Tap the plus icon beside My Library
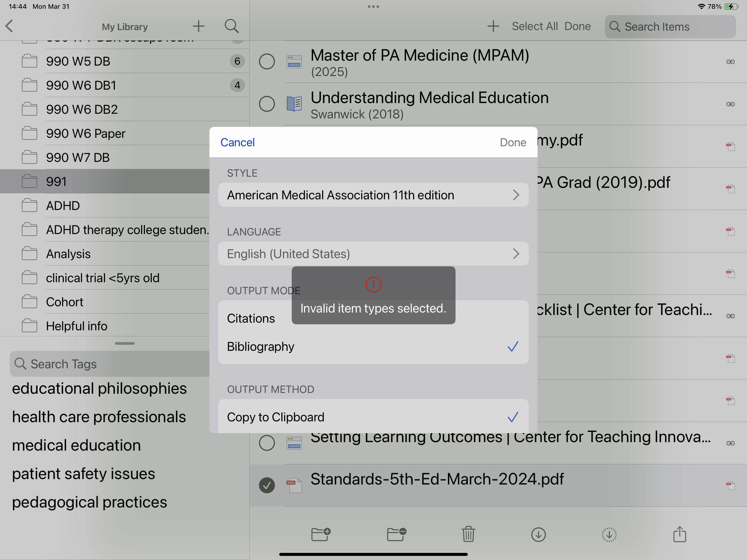The image size is (747, 560). [199, 26]
